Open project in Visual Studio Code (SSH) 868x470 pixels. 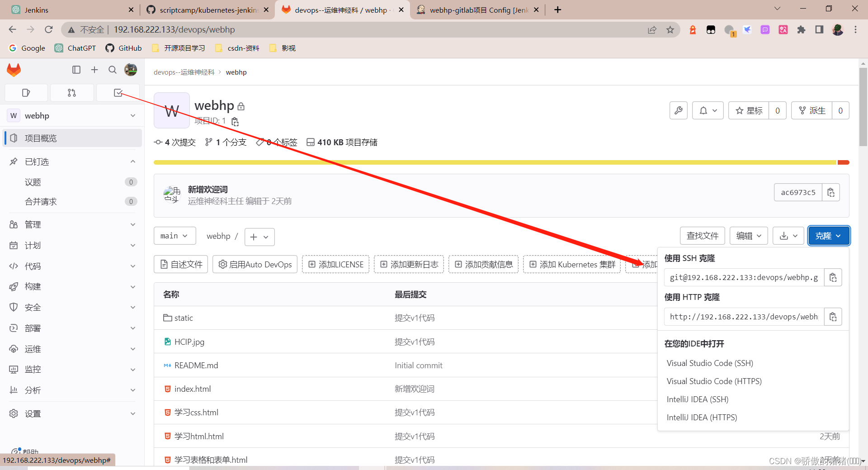coord(709,363)
